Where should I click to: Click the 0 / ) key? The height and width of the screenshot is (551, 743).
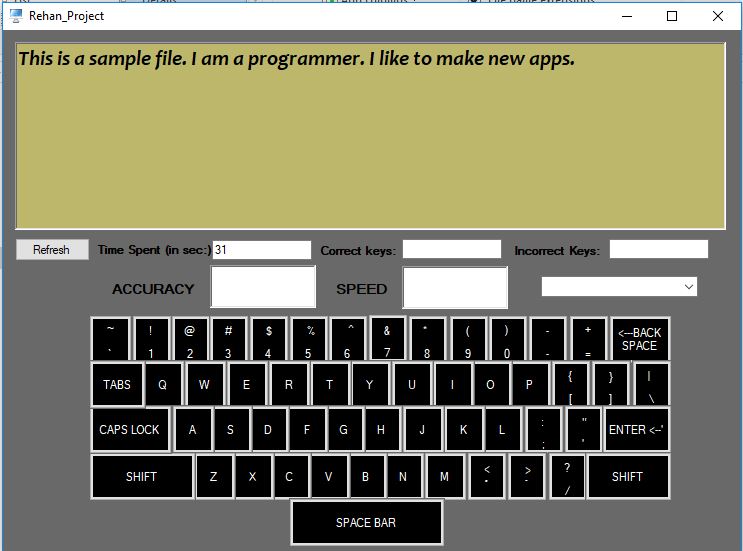(507, 339)
